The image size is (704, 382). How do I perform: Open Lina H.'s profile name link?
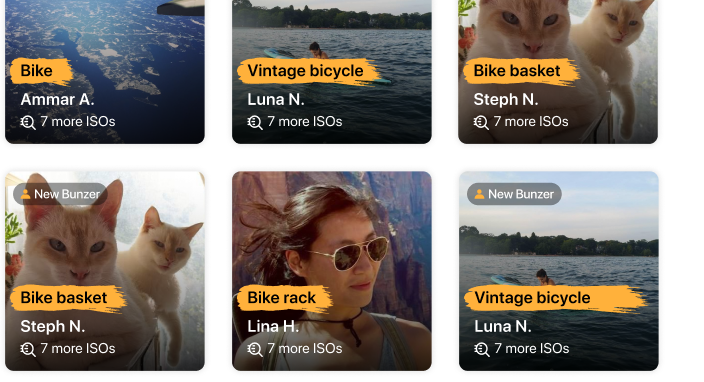click(273, 327)
